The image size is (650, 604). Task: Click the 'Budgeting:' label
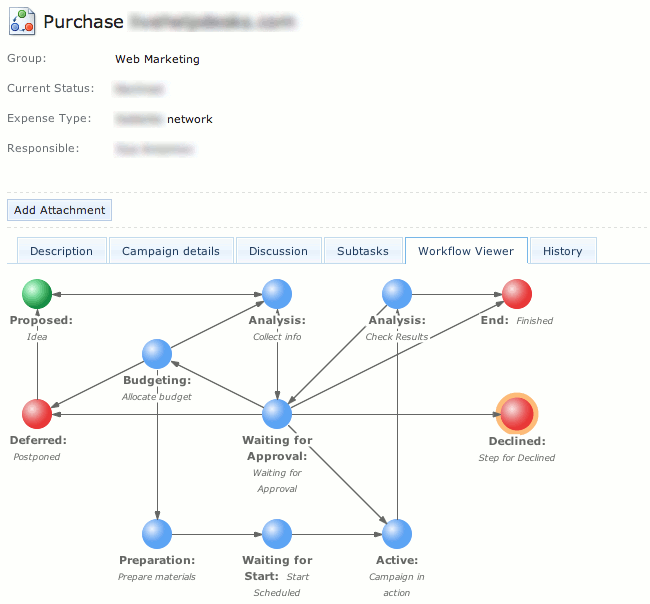point(157,380)
